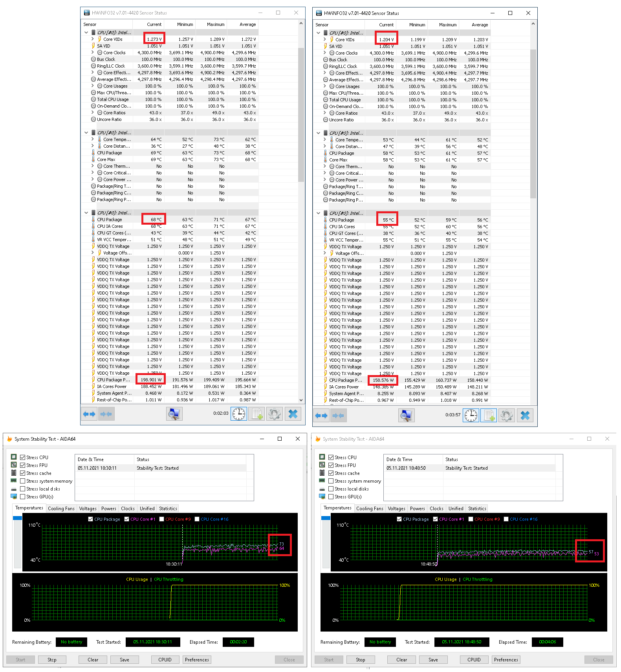Switch to Clocks tab in right AIDA64

tap(436, 509)
